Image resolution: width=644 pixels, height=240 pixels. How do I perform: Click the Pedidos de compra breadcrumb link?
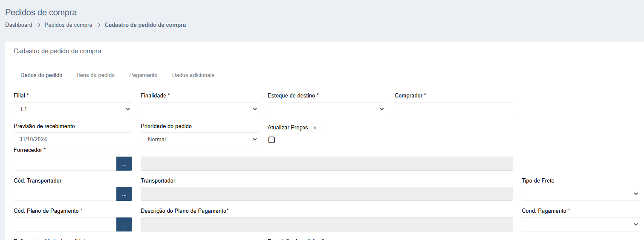68,25
